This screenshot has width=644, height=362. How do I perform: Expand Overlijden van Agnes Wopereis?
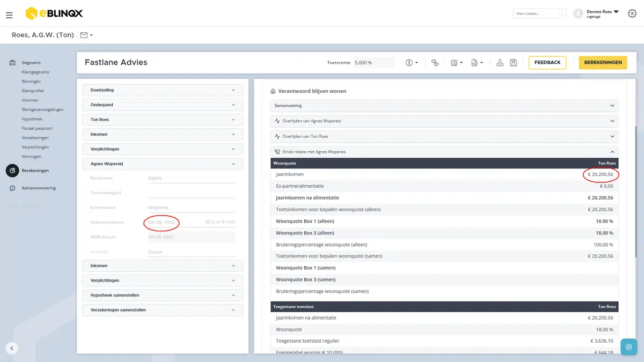click(x=444, y=121)
